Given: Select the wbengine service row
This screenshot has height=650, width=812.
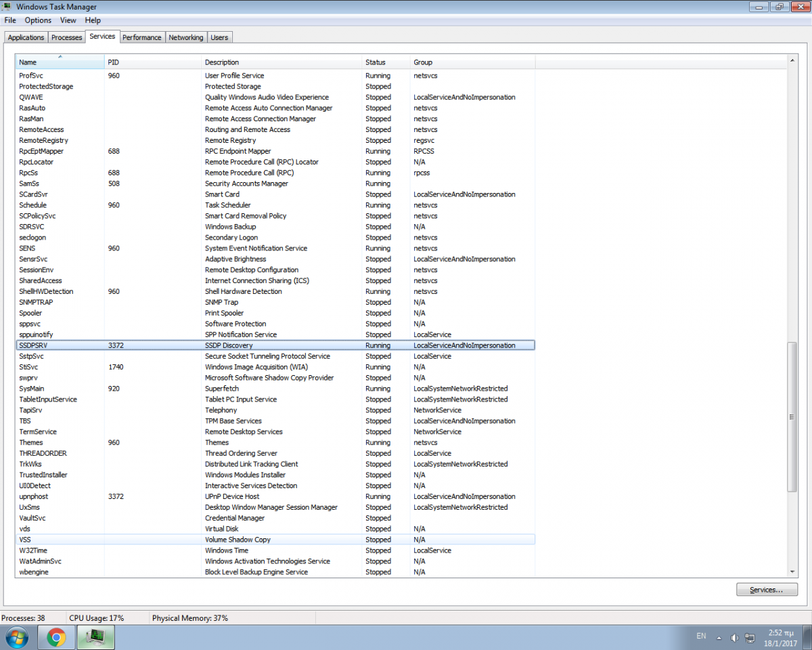Looking at the screenshot, I should pyautogui.click(x=275, y=572).
